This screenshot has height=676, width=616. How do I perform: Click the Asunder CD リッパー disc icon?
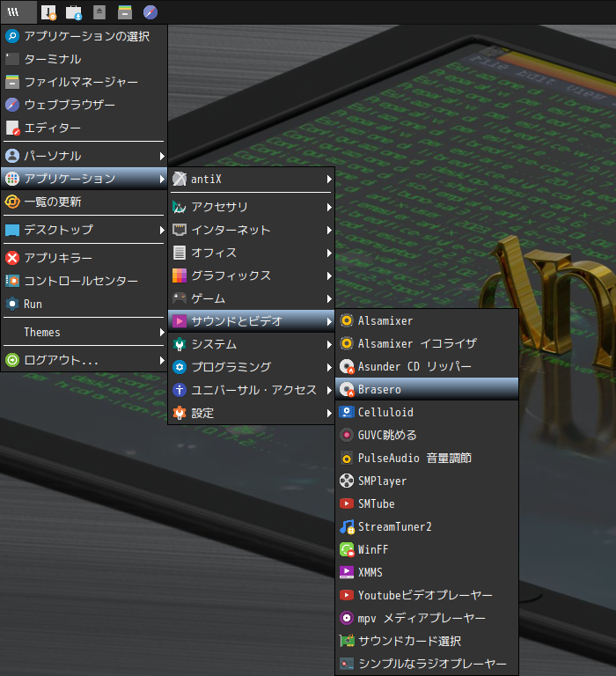click(347, 366)
